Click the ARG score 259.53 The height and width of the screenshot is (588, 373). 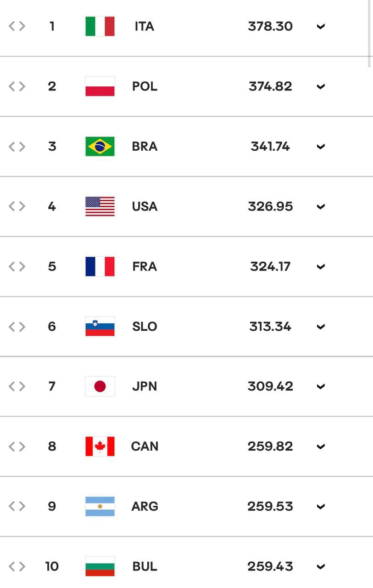tap(270, 506)
